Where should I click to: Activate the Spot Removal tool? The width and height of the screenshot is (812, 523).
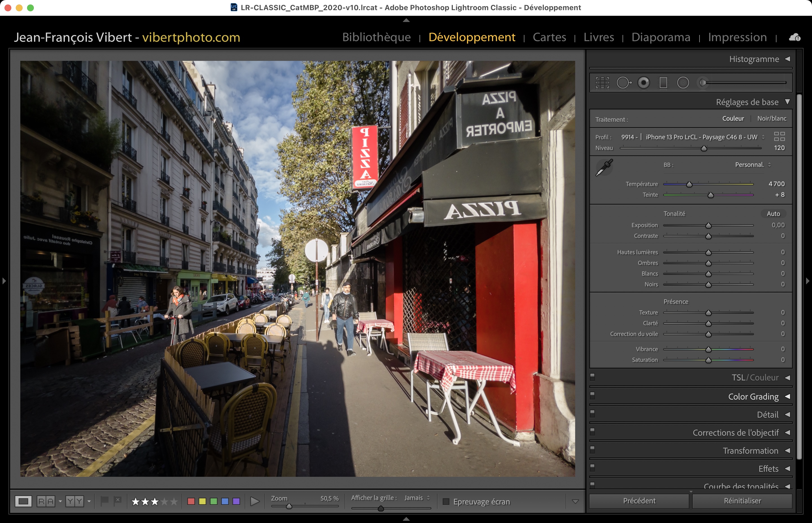[623, 83]
